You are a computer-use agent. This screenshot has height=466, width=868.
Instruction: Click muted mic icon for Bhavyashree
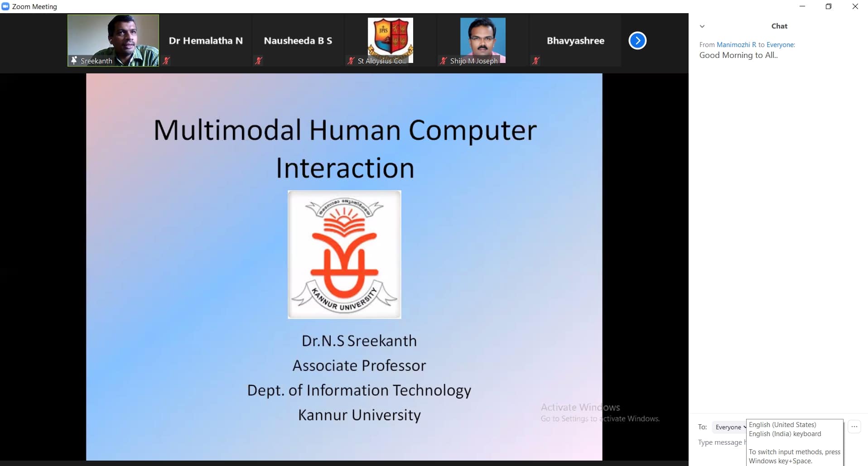(536, 60)
